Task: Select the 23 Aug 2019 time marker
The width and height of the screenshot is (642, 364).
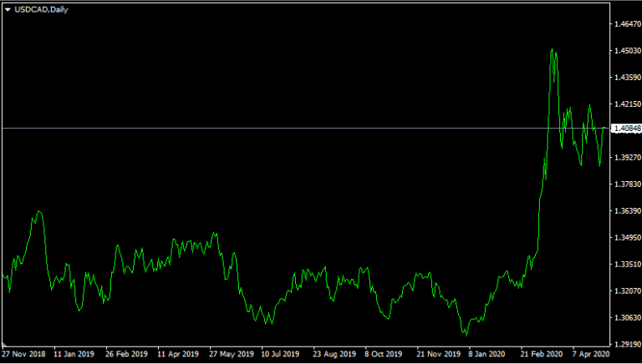Action: tap(335, 355)
